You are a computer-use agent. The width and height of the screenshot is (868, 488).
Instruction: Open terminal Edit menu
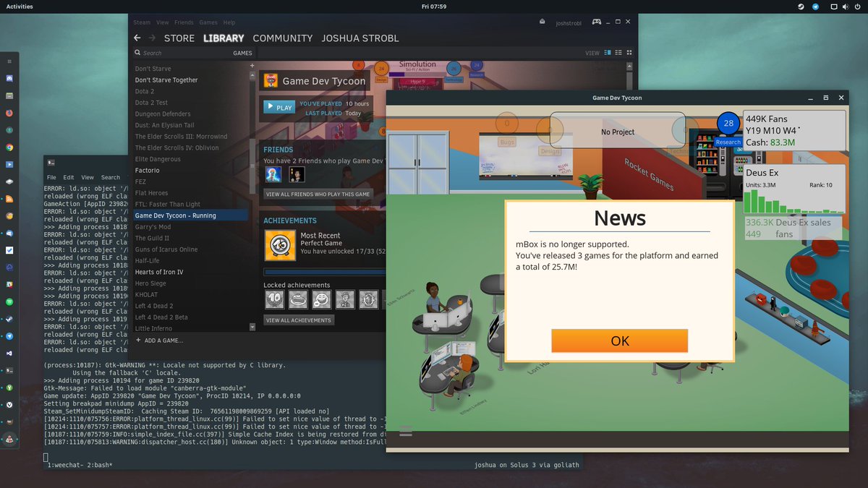click(x=69, y=177)
